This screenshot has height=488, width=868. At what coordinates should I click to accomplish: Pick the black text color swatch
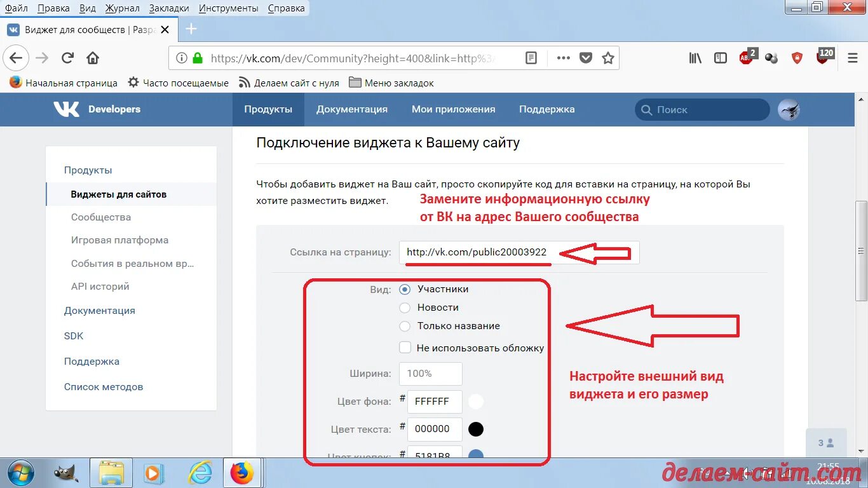(x=476, y=430)
